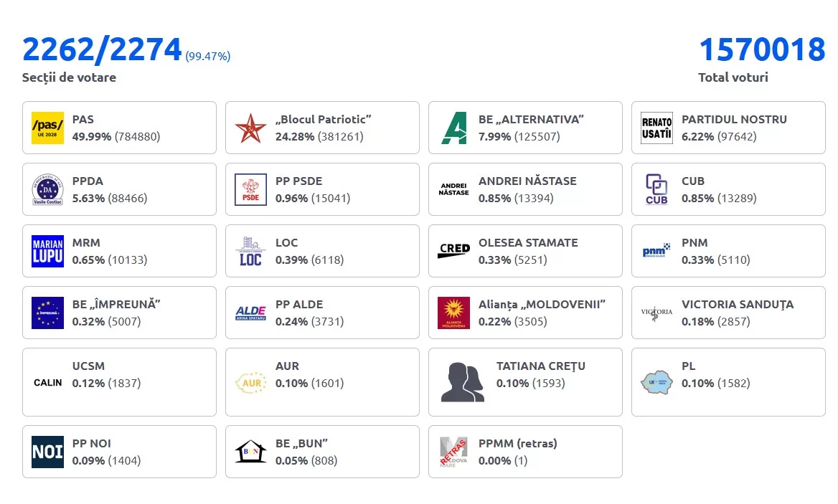Click the purple CUB logo
This screenshot has height=504, width=838.
tap(656, 189)
